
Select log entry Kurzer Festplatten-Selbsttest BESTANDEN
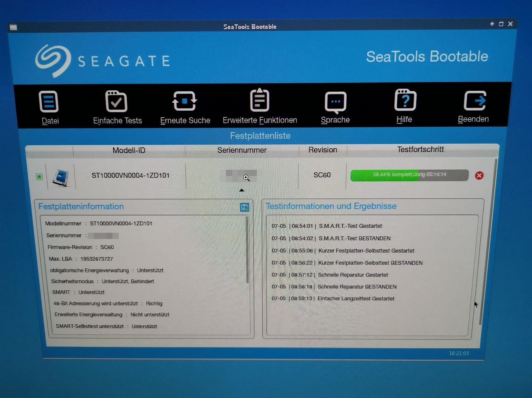pos(347,263)
